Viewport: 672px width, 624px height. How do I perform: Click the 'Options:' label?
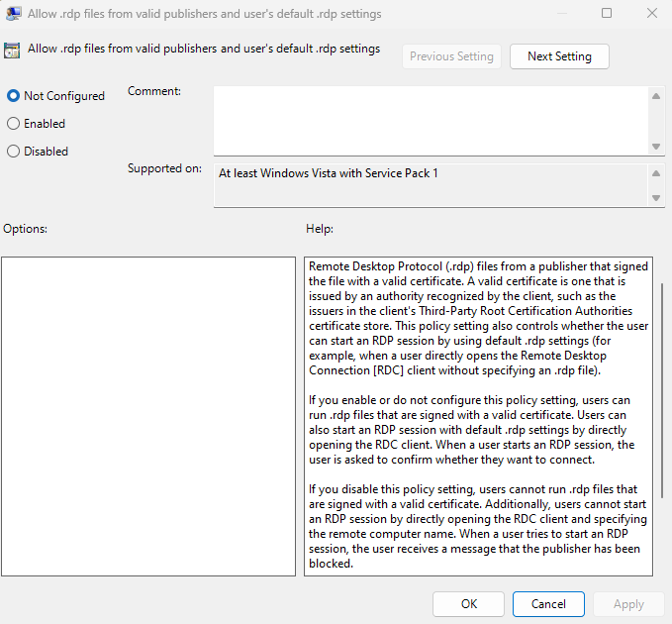click(x=26, y=229)
